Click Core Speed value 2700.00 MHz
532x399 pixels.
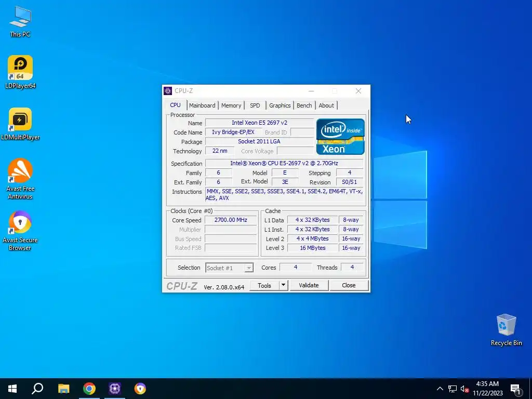[x=231, y=220]
